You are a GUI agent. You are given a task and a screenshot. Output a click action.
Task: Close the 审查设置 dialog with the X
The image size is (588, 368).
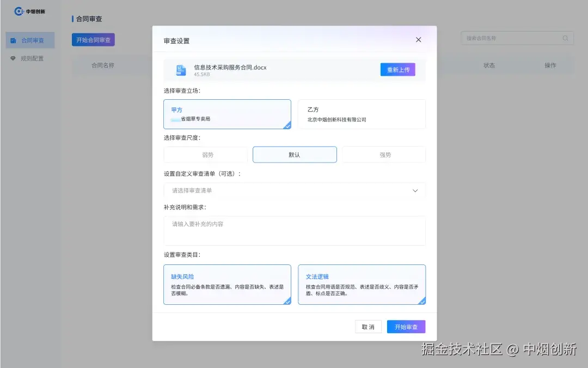[418, 39]
